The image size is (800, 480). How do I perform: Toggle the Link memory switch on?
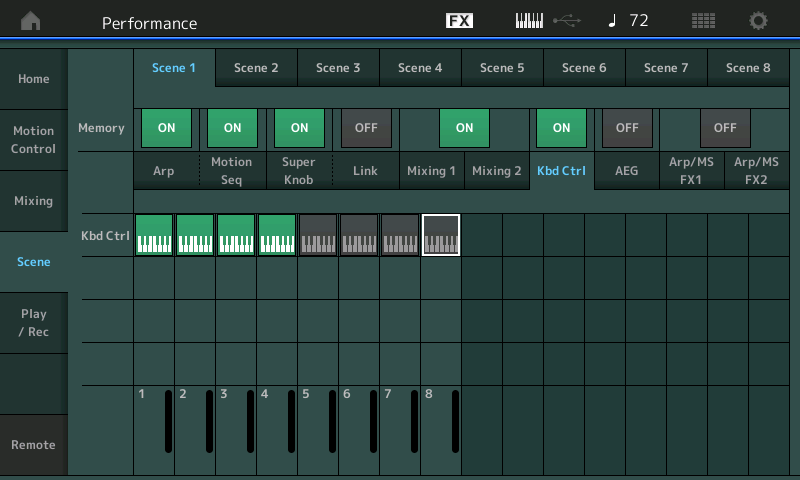[366, 128]
